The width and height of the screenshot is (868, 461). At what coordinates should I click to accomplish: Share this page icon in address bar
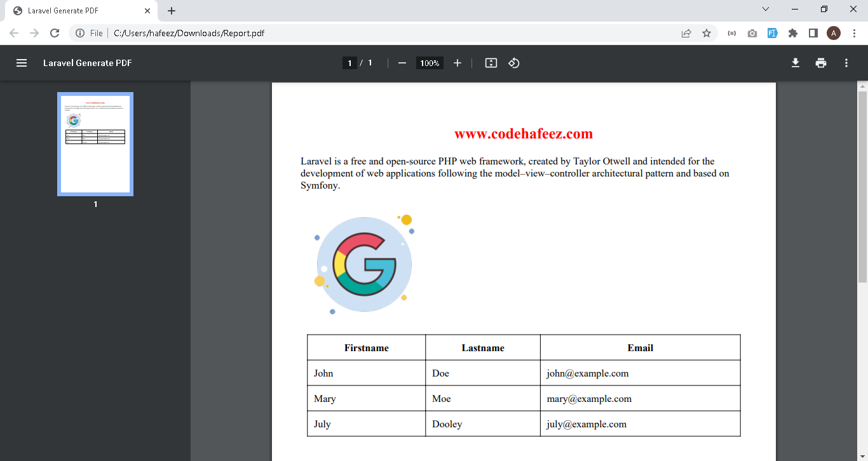coord(686,33)
